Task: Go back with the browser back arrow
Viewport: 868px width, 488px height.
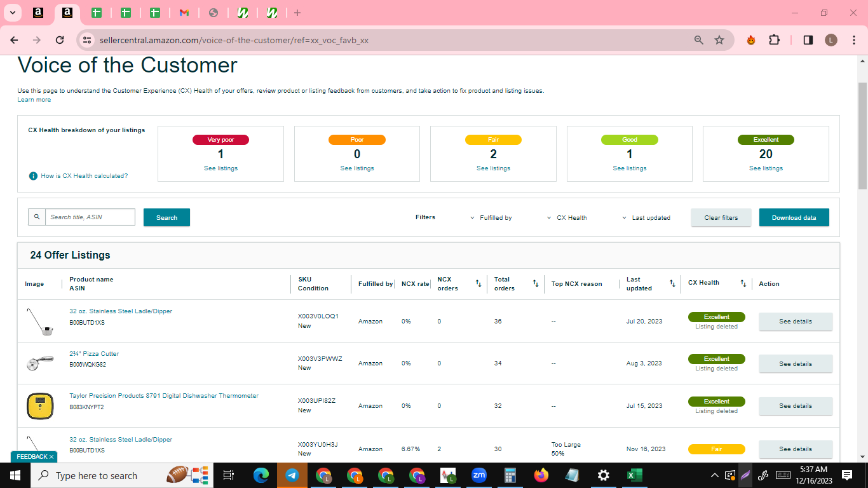Action: coord(14,40)
